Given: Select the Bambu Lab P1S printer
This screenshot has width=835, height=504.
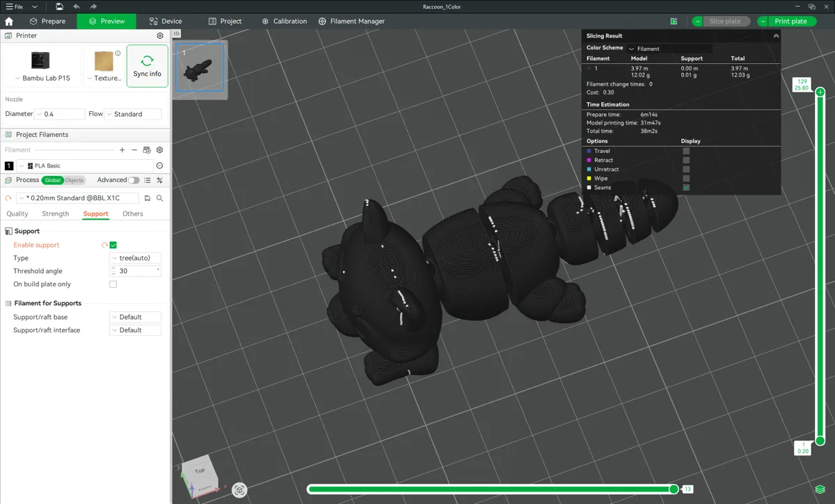Looking at the screenshot, I should [42, 66].
